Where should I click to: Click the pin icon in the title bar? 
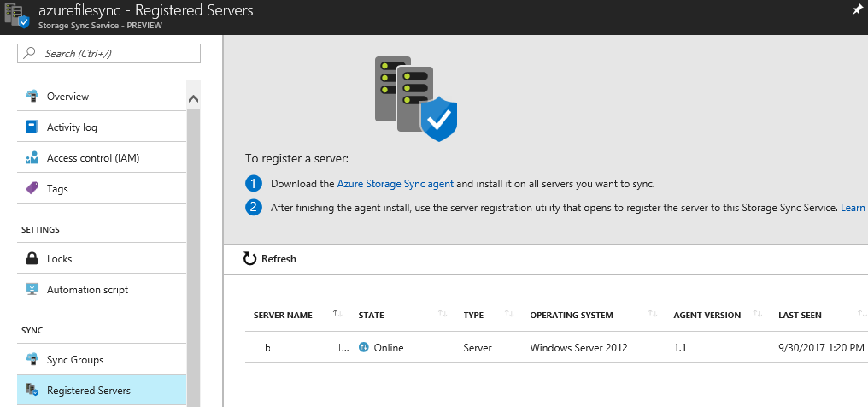[x=857, y=9]
